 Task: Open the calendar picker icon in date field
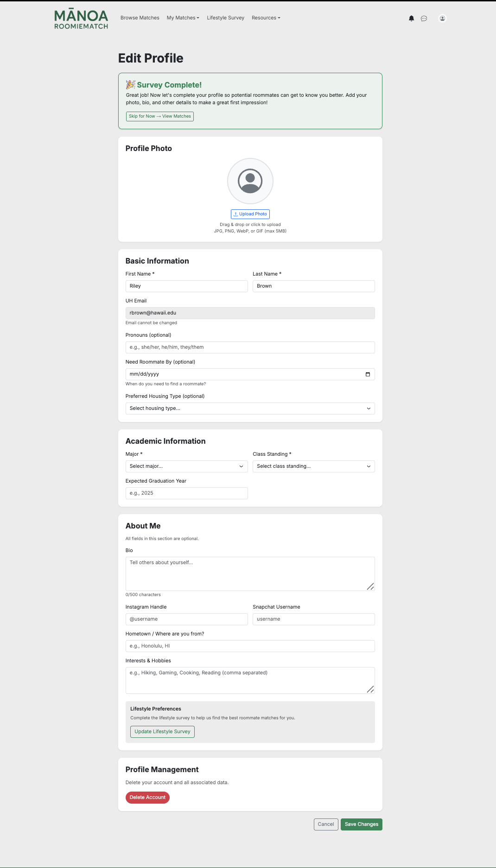(x=368, y=374)
